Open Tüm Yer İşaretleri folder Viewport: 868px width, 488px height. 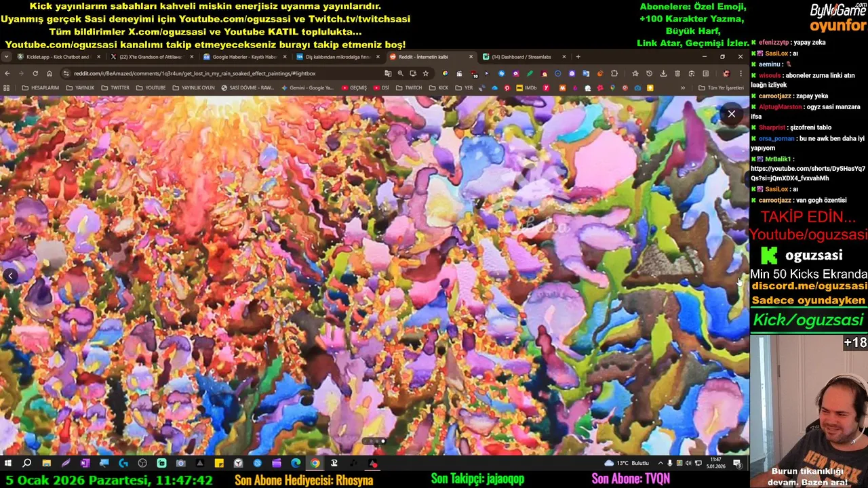click(x=721, y=88)
